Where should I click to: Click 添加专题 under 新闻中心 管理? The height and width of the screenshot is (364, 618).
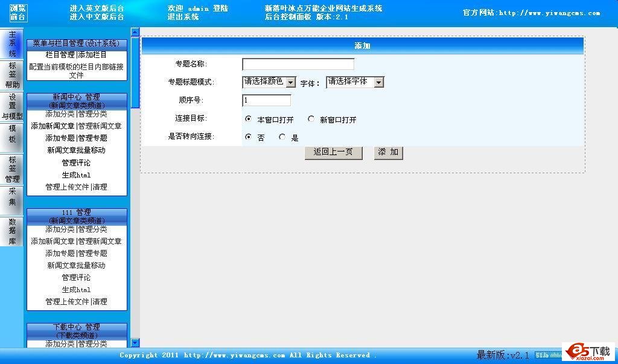[60, 138]
